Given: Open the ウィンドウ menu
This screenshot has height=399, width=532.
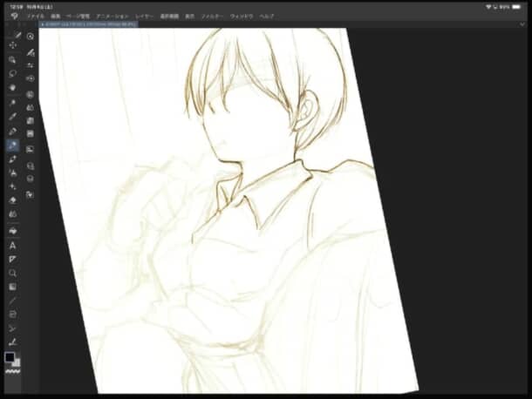Looking at the screenshot, I should (x=242, y=16).
